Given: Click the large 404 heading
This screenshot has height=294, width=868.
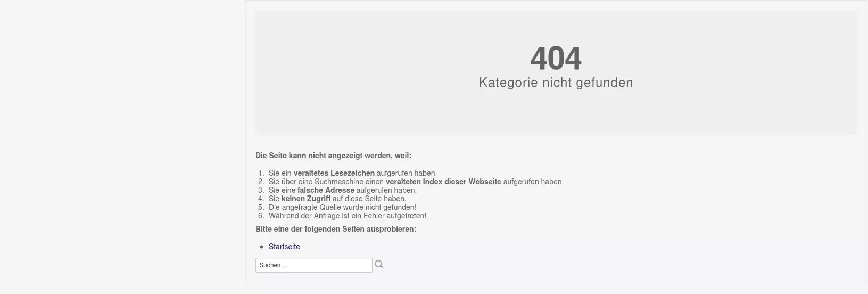Looking at the screenshot, I should 556,58.
